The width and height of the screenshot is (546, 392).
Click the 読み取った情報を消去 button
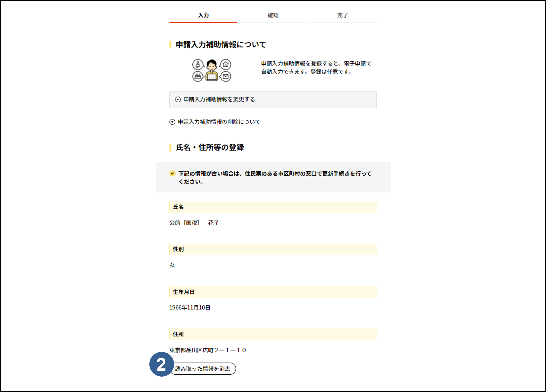pyautogui.click(x=203, y=368)
